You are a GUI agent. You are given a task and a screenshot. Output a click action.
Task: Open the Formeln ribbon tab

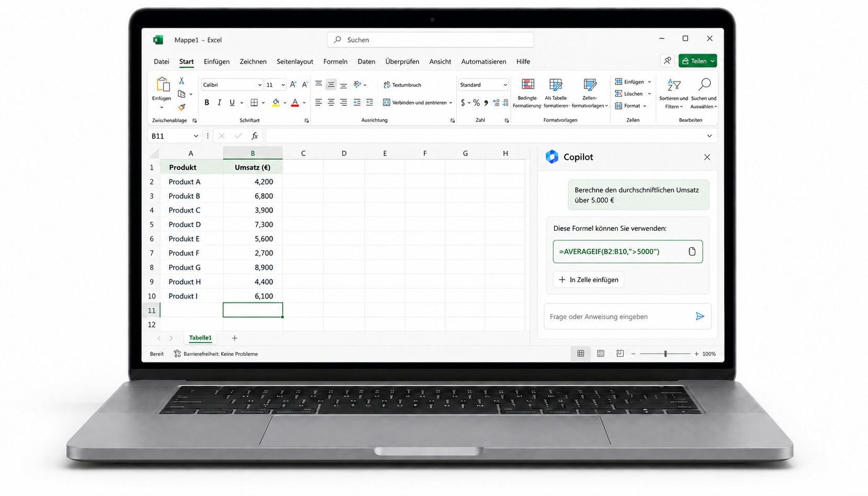tap(335, 61)
